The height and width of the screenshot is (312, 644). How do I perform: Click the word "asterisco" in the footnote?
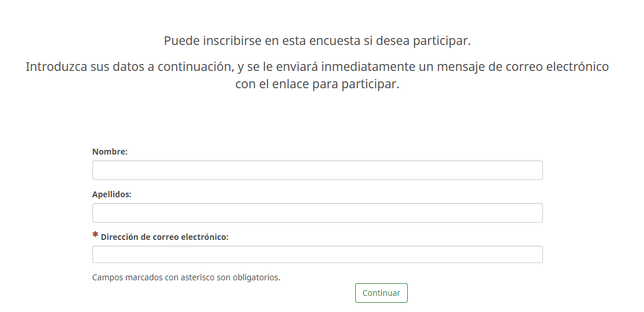coord(196,277)
